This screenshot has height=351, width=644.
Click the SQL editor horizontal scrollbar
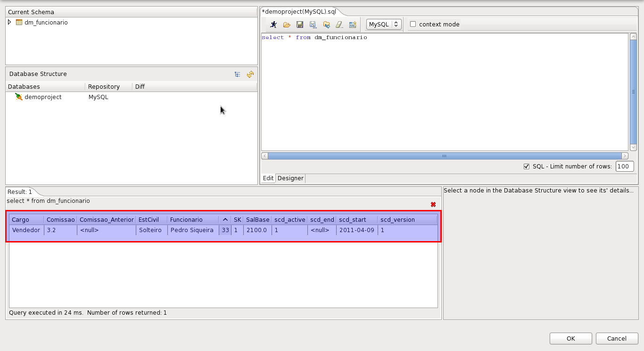tap(444, 156)
